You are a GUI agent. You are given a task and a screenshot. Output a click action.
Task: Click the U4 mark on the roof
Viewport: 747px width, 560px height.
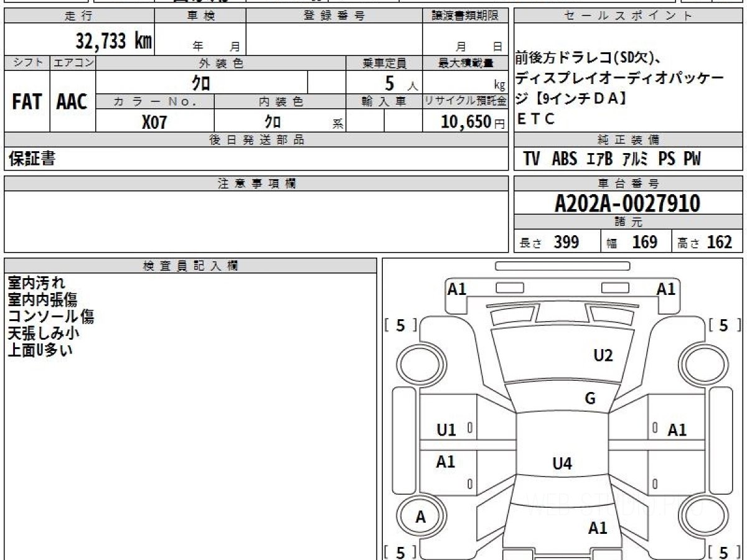tap(562, 463)
